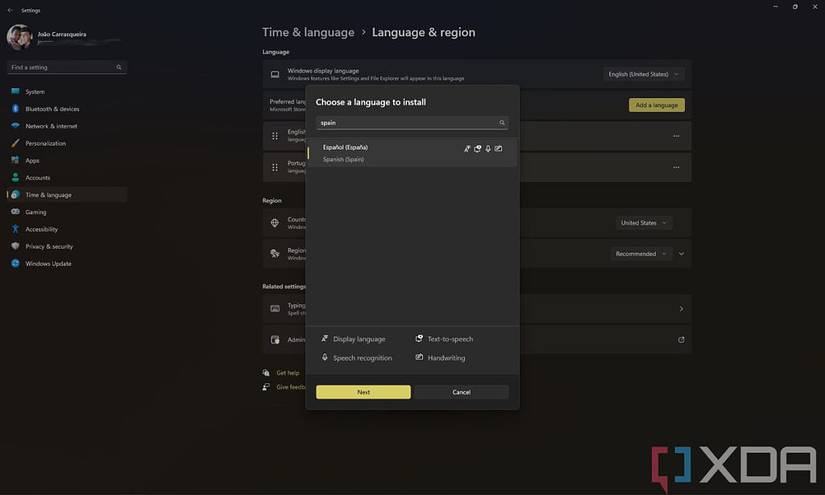Open Privacy & security in sidebar
The image size is (825, 495).
(66, 246)
